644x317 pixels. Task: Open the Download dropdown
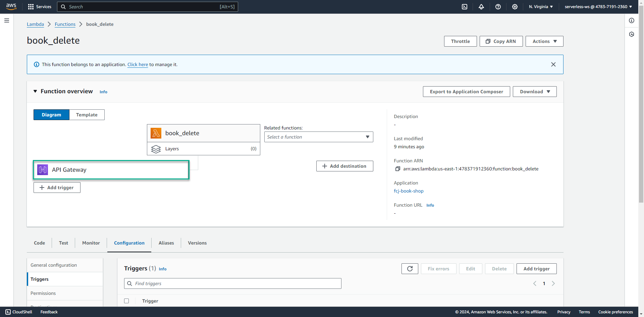[535, 92]
